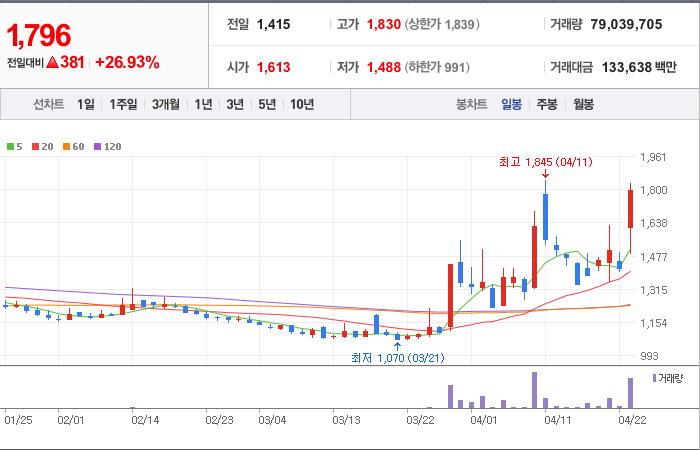Click the orange 60-day moving average swatch

67,146
